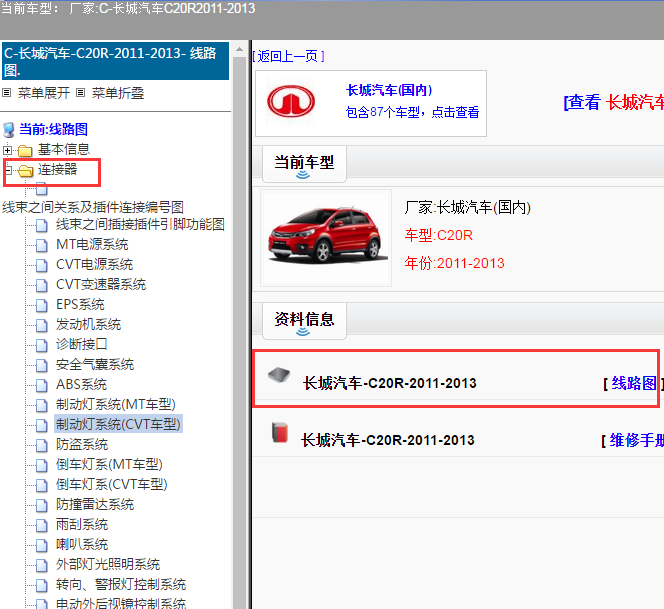Click the document icon beside 诊断接口
This screenshot has width=664, height=609.
(42, 345)
